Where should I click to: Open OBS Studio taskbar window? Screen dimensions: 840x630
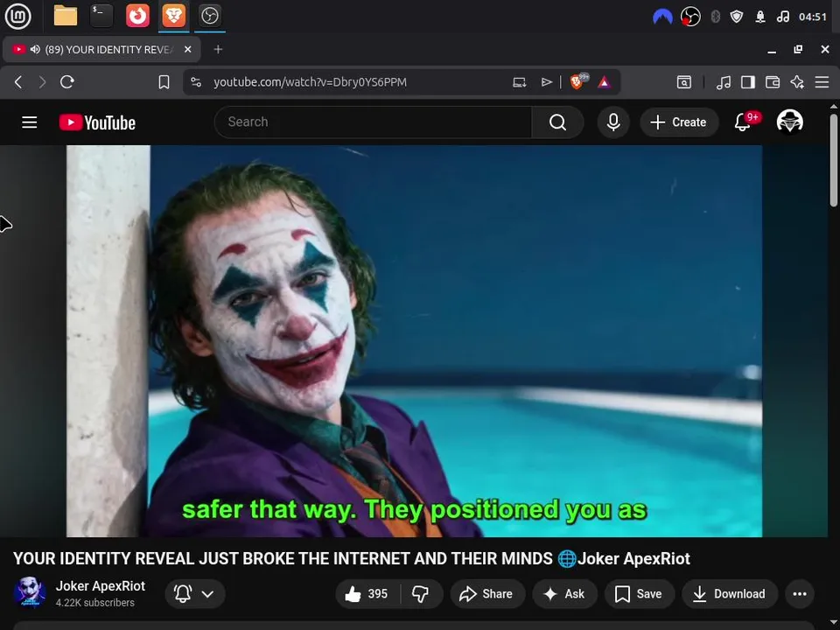pos(209,16)
